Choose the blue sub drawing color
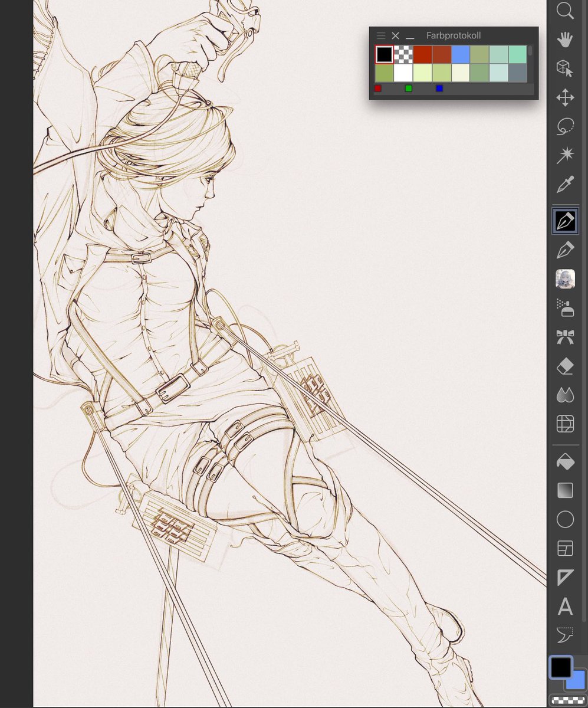 tap(578, 683)
